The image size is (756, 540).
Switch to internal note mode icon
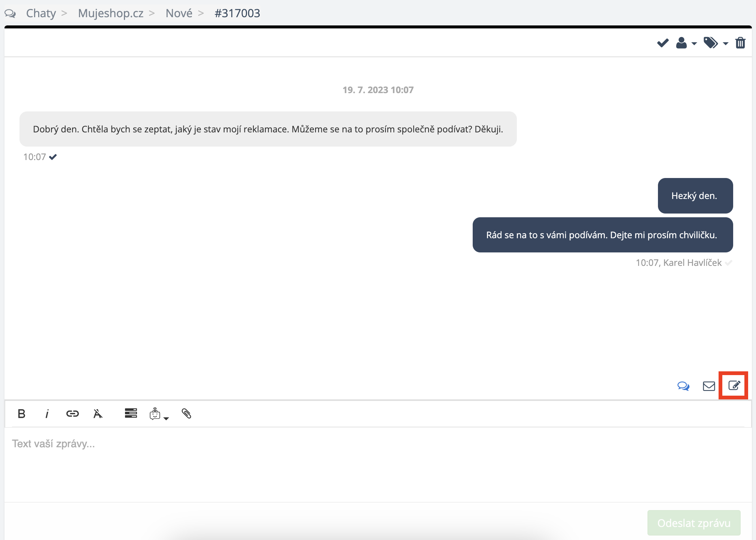[x=734, y=386]
